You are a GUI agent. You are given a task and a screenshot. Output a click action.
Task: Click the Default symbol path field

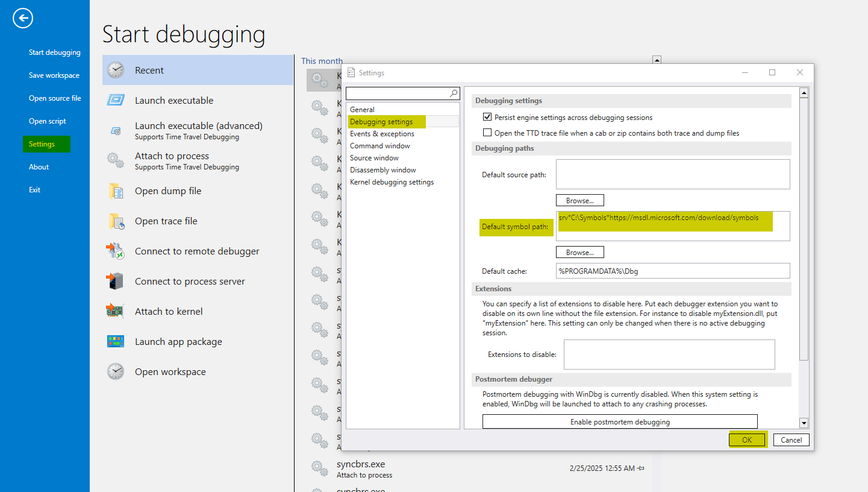click(673, 226)
